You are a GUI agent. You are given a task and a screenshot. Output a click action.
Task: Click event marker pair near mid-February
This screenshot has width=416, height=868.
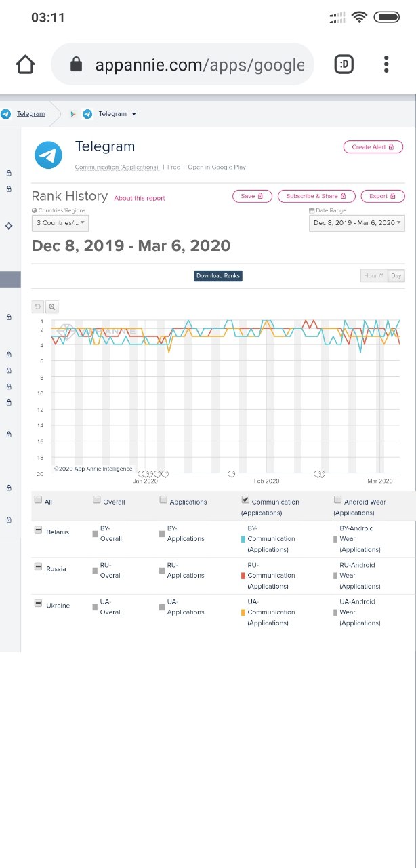[319, 474]
